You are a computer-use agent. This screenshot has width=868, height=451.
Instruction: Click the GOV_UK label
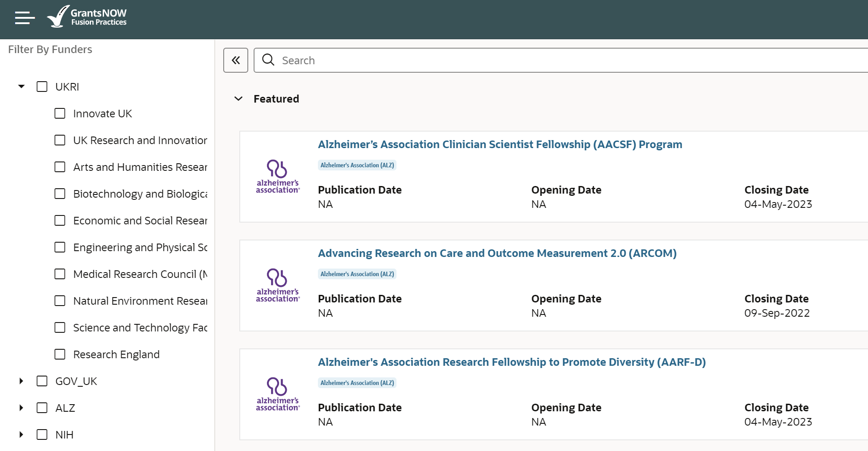click(76, 381)
